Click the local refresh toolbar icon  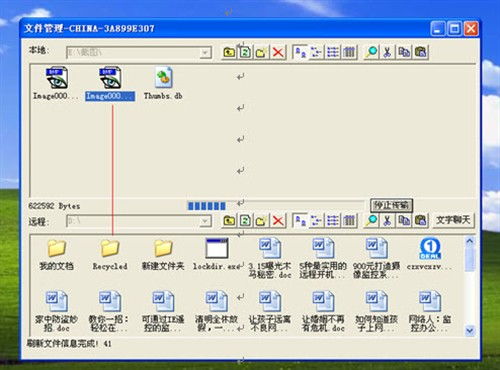[x=245, y=52]
